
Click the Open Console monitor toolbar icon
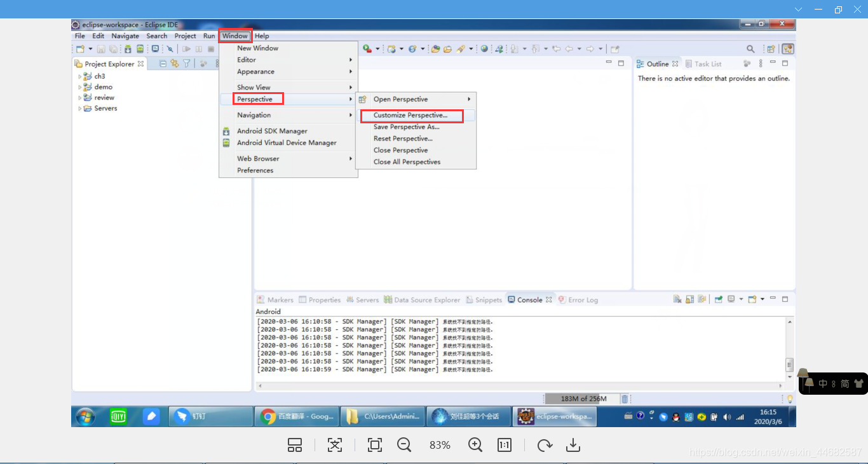click(x=155, y=49)
